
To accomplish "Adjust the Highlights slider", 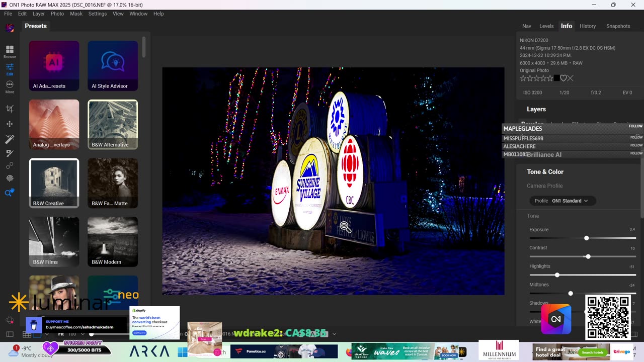I will pyautogui.click(x=557, y=275).
